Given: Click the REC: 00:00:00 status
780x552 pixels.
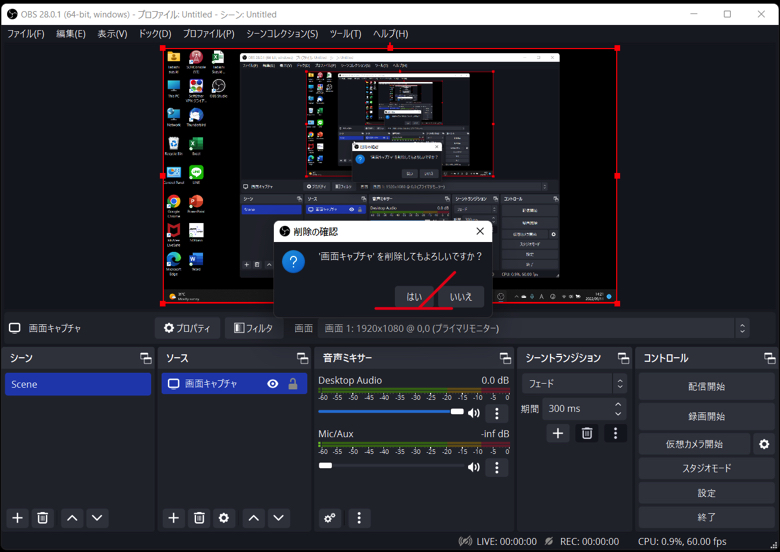Looking at the screenshot, I should pyautogui.click(x=589, y=542).
